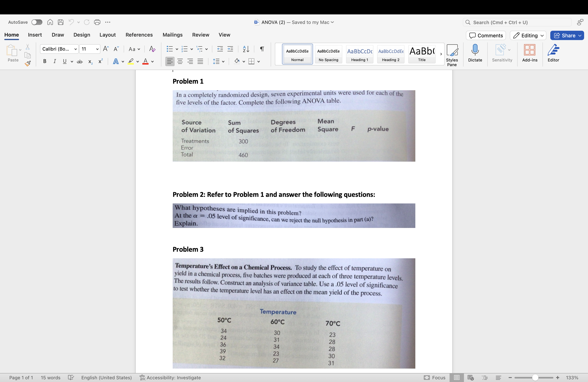The height and width of the screenshot is (382, 588).
Task: Click the Add-ins grid icon
Action: (529, 53)
